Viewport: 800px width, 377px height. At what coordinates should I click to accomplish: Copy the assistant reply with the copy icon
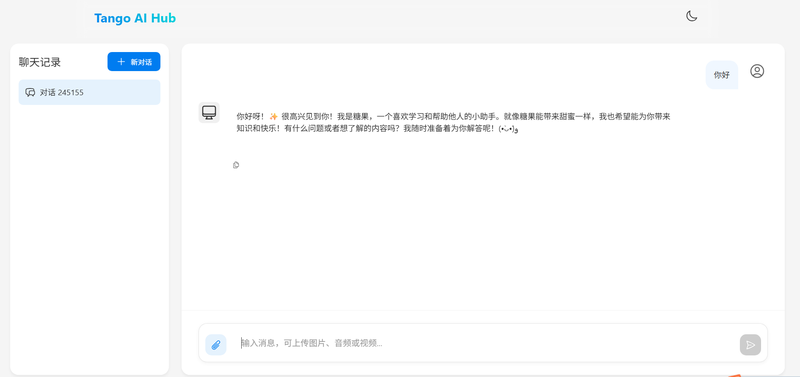coord(236,165)
